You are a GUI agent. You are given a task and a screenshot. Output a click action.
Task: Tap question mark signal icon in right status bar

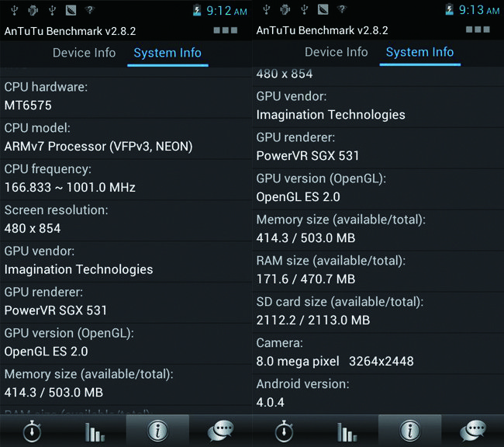point(342,9)
